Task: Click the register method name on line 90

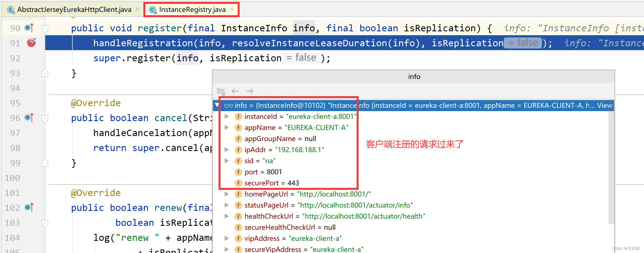Action: pyautogui.click(x=159, y=28)
